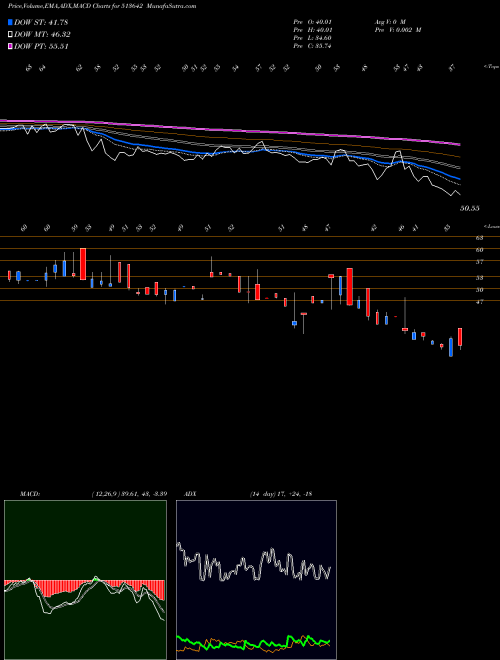Click the blue DOW ST legend swatch
The width and height of the screenshot is (500, 660).
[10, 22]
